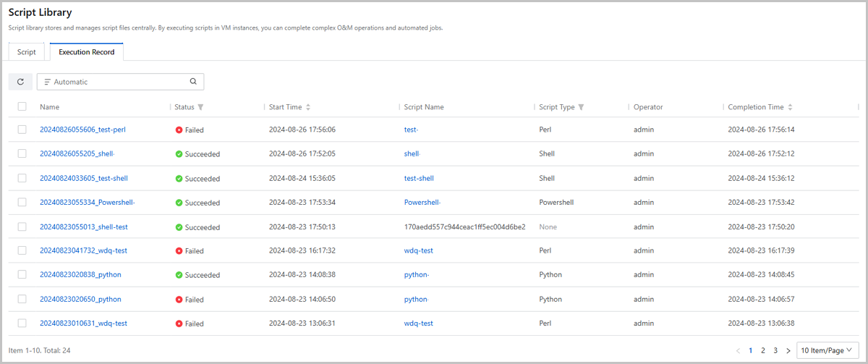Switch to the Script tab
The height and width of the screenshot is (364, 868).
coord(27,52)
